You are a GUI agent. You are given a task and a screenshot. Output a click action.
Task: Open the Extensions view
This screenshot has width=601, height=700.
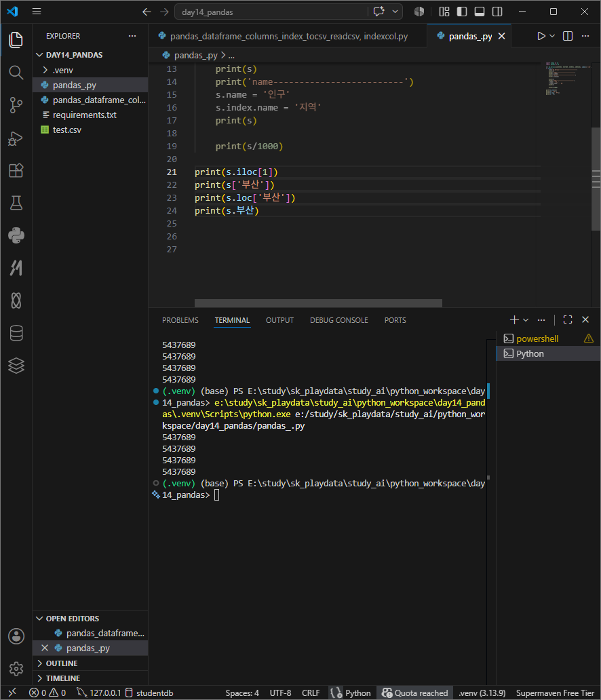tap(16, 170)
